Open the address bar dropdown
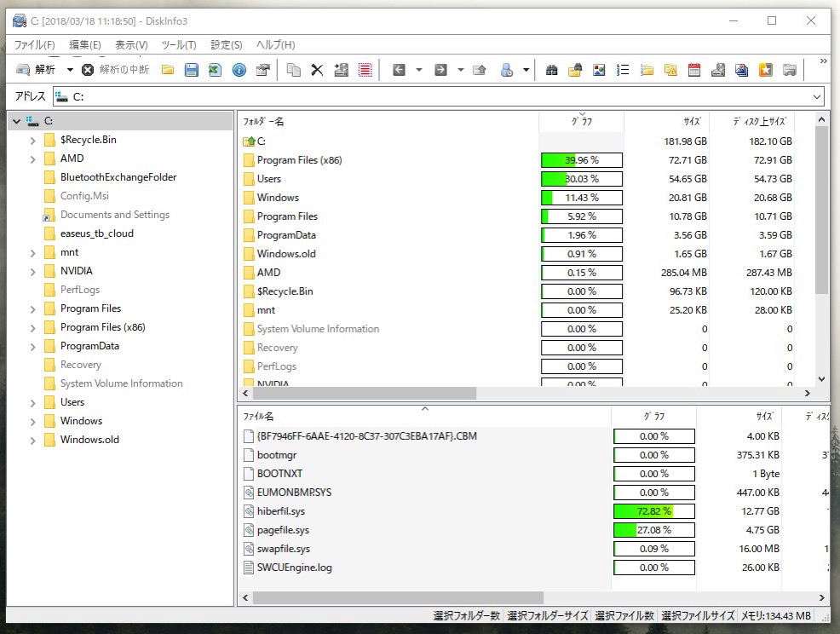 816,97
